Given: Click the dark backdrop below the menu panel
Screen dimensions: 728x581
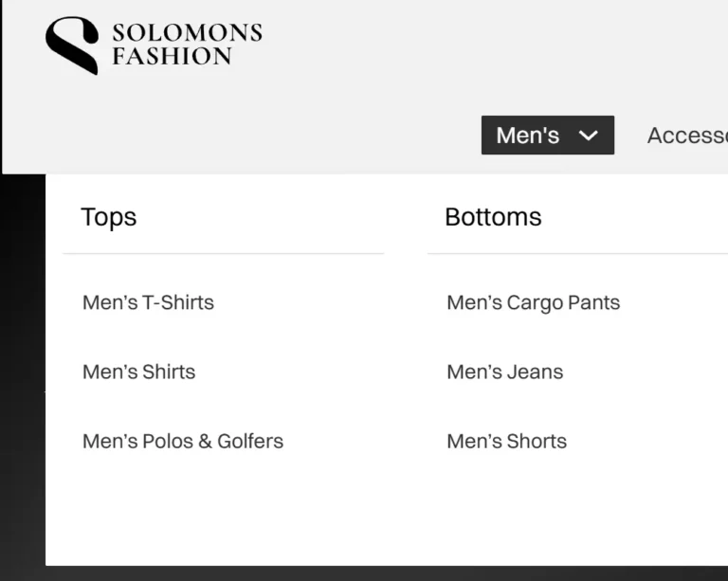Looking at the screenshot, I should (x=379, y=573).
